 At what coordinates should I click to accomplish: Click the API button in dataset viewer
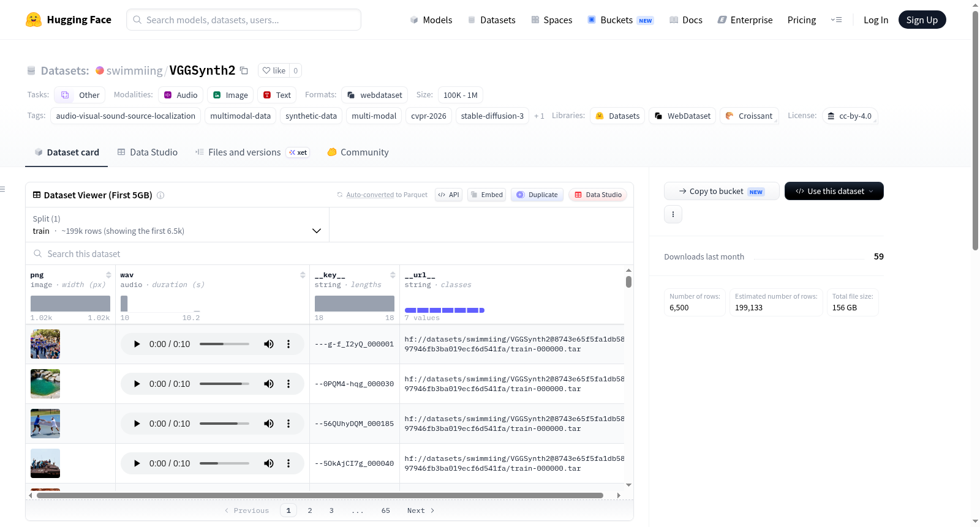coord(449,195)
